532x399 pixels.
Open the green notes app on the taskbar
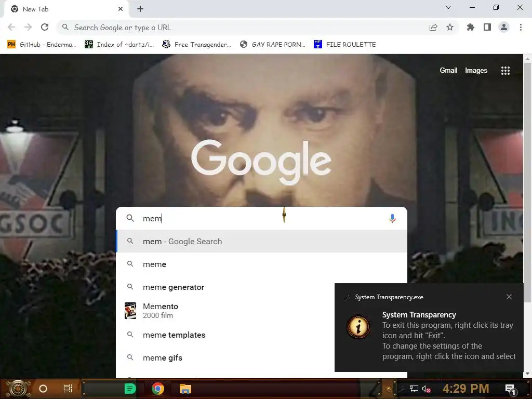click(x=130, y=389)
